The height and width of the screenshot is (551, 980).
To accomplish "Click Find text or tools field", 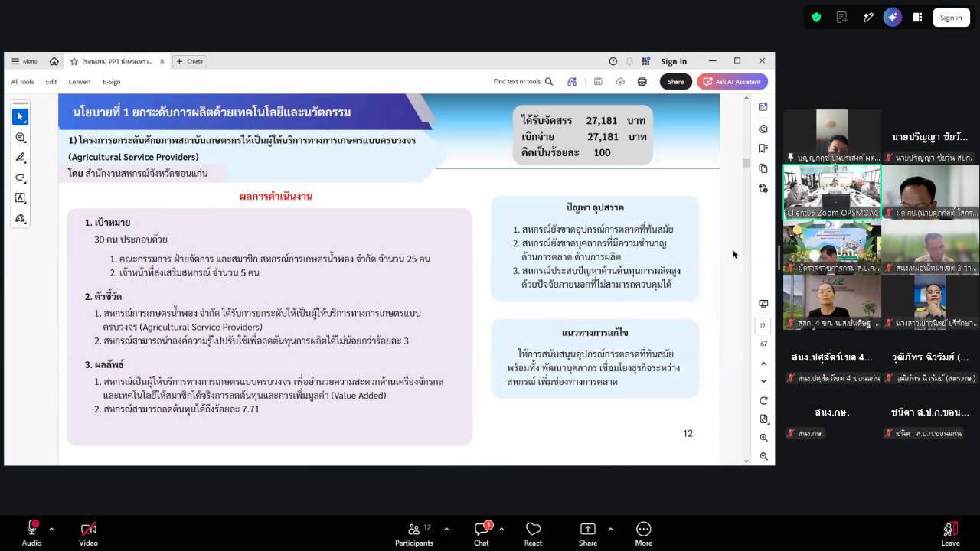I will pos(523,82).
